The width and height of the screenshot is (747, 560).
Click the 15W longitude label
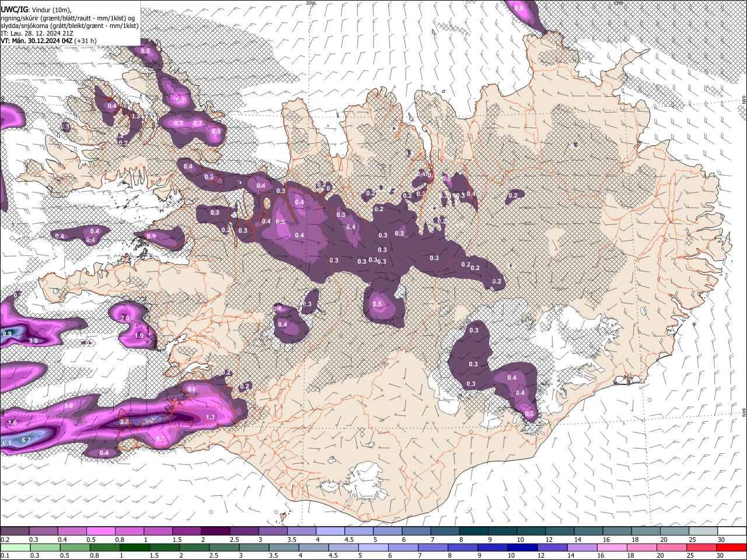pyautogui.click(x=618, y=3)
